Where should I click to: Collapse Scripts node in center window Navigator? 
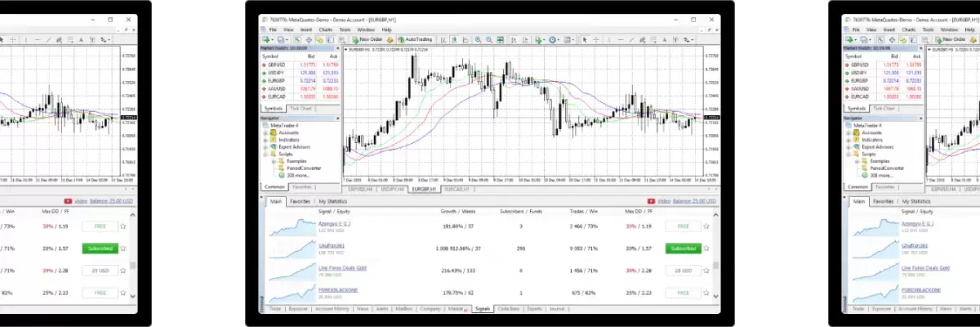click(x=265, y=154)
